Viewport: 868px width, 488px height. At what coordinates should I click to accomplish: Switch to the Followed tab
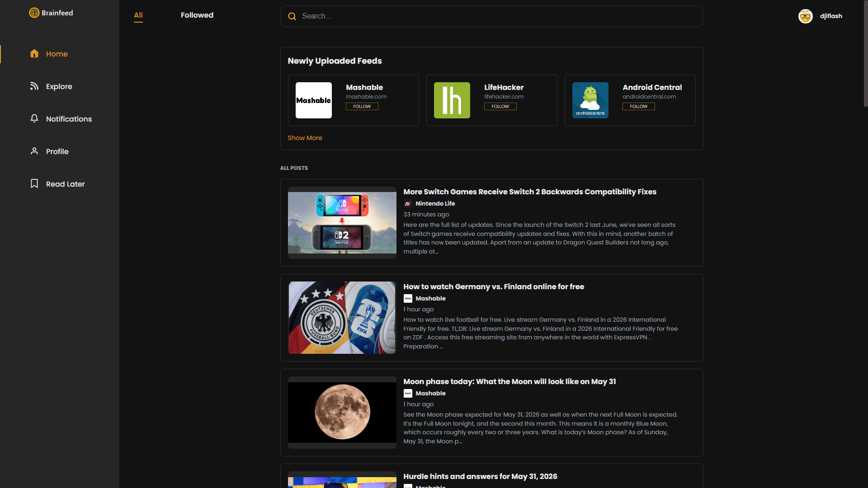tap(197, 15)
